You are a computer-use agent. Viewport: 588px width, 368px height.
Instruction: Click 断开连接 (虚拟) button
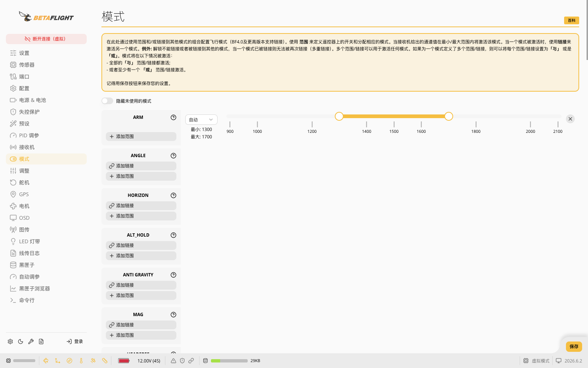[x=46, y=39]
